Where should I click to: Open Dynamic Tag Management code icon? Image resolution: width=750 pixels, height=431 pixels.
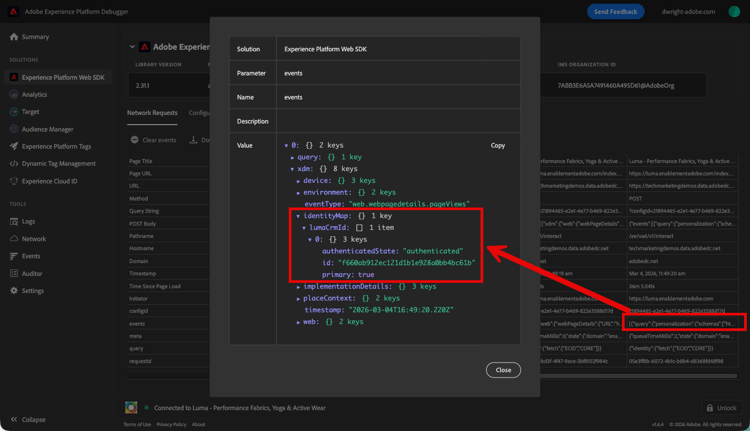14,164
